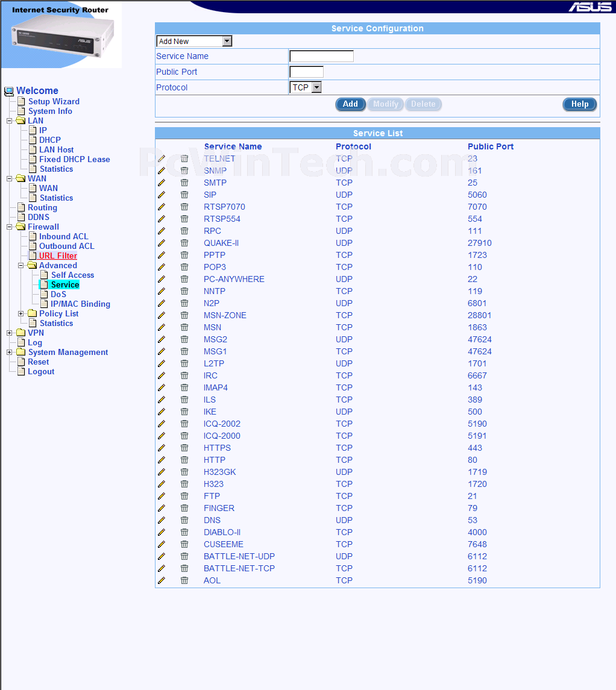Edit the FTP service pencil icon

pyautogui.click(x=162, y=496)
